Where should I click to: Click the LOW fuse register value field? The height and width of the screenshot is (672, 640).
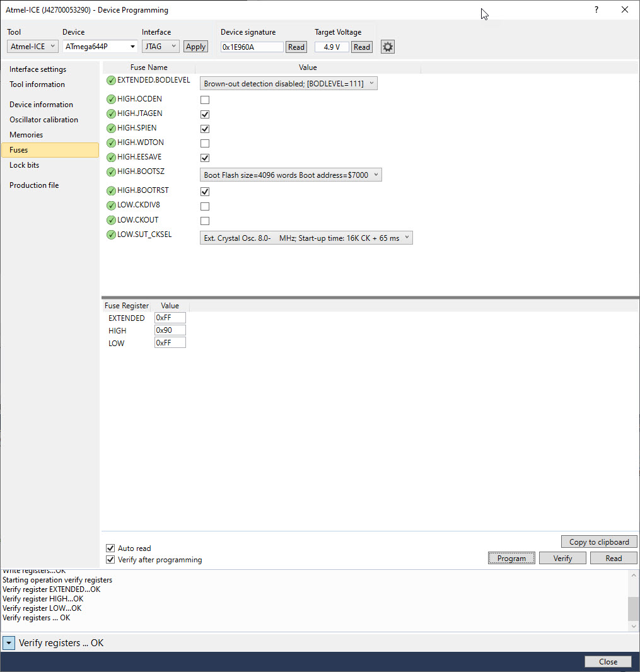click(x=170, y=342)
